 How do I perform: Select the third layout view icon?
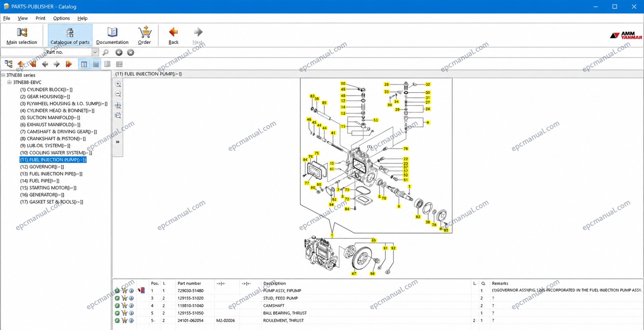tap(107, 64)
